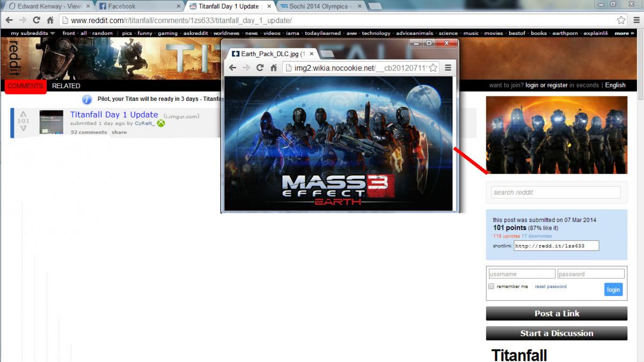Close the Facebook tab
644x362 pixels.
click(179, 6)
